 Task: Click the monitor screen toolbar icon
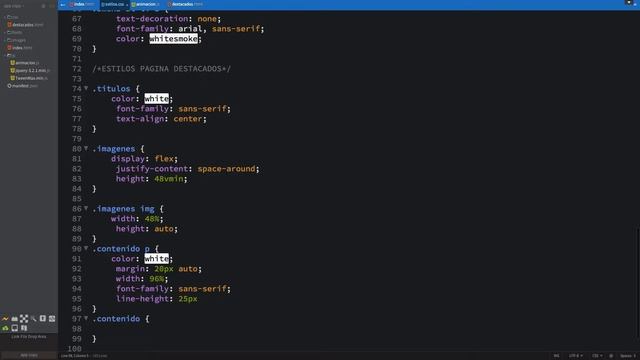(15, 328)
